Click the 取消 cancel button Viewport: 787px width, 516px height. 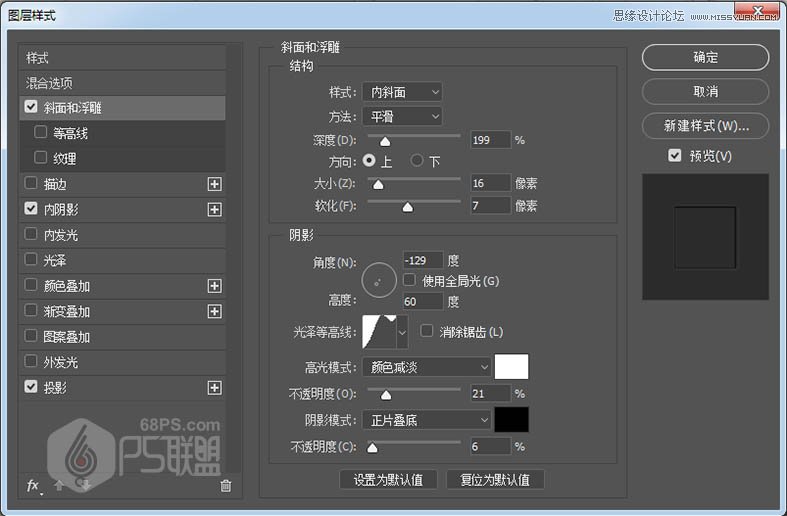705,91
